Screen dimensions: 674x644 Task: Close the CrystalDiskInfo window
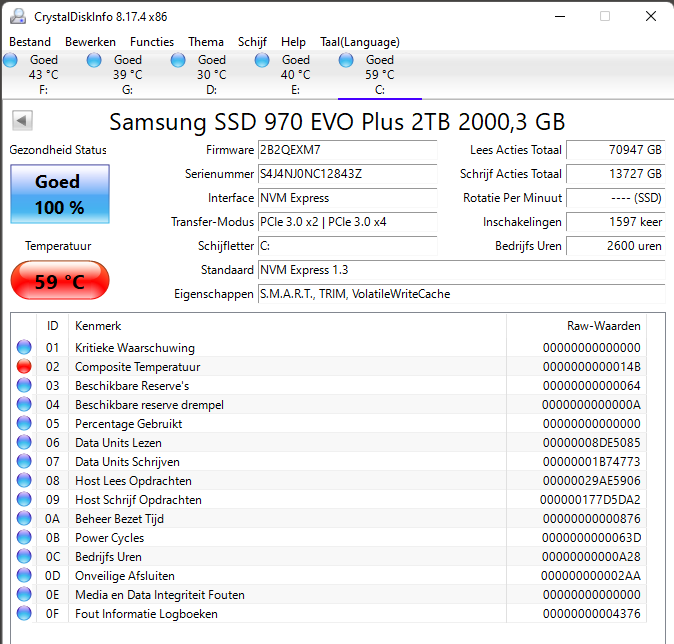[x=651, y=16]
